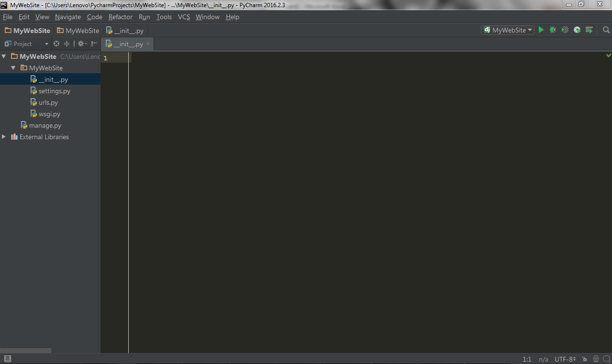Click Hector the Inspector in status bar
Image resolution: width=612 pixels, height=364 pixels.
[x=596, y=359]
